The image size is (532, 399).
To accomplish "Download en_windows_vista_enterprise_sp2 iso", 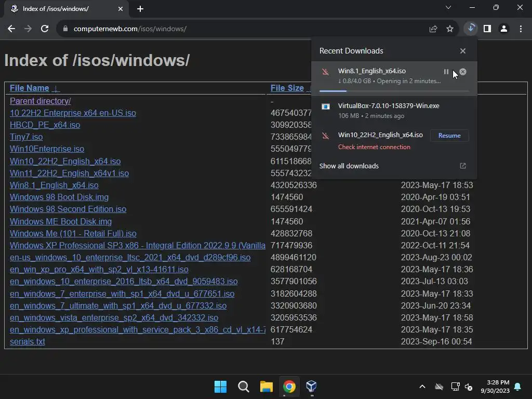I will (x=114, y=317).
